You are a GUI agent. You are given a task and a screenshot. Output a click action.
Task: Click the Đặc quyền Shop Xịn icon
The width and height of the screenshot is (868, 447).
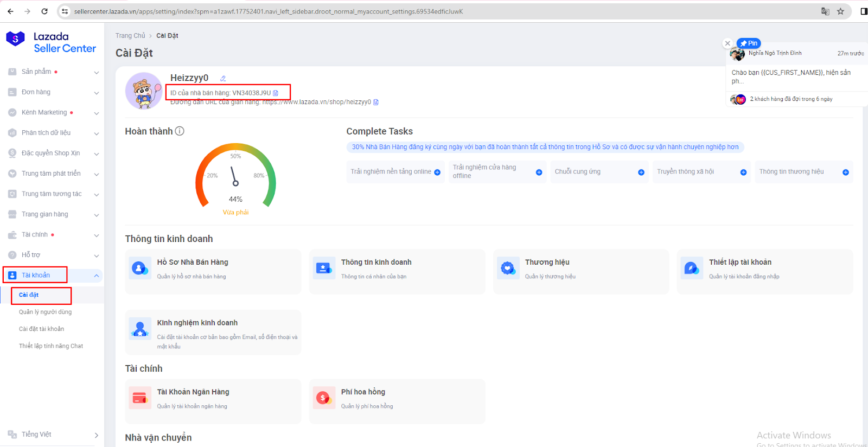[x=12, y=153]
